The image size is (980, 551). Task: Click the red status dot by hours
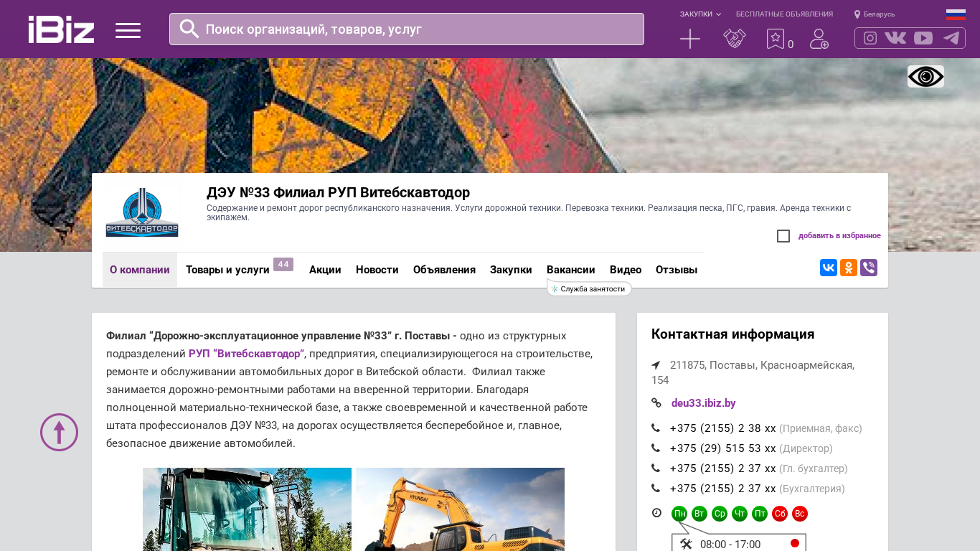(x=795, y=543)
